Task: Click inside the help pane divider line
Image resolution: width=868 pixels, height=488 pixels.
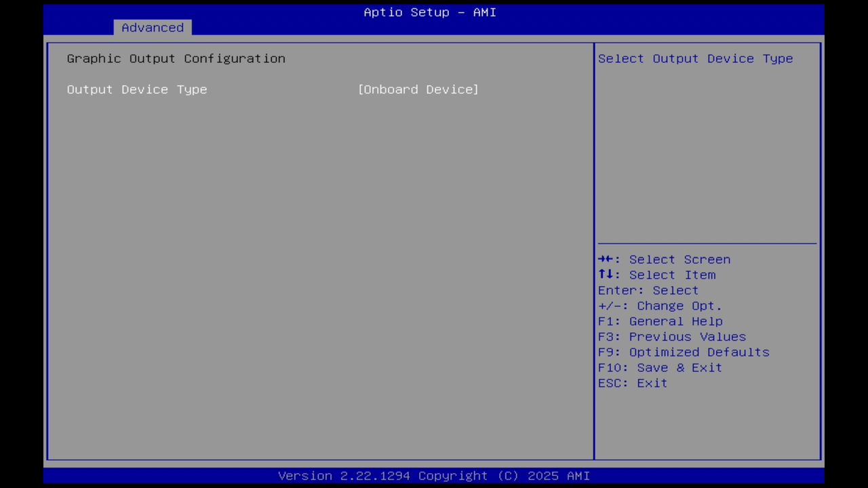Action: [x=707, y=242]
